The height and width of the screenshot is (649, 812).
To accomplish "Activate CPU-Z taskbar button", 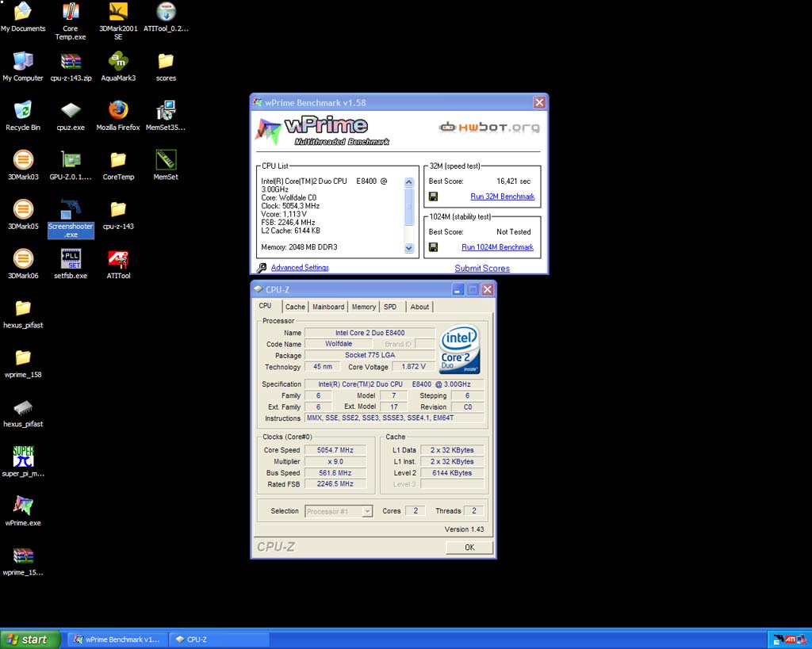I will pyautogui.click(x=220, y=639).
